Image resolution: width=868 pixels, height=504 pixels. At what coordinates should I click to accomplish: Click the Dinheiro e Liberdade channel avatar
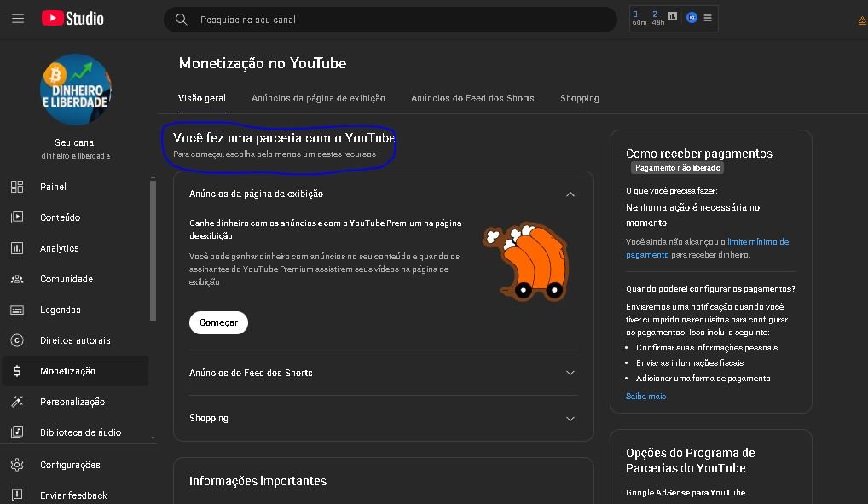coord(76,90)
